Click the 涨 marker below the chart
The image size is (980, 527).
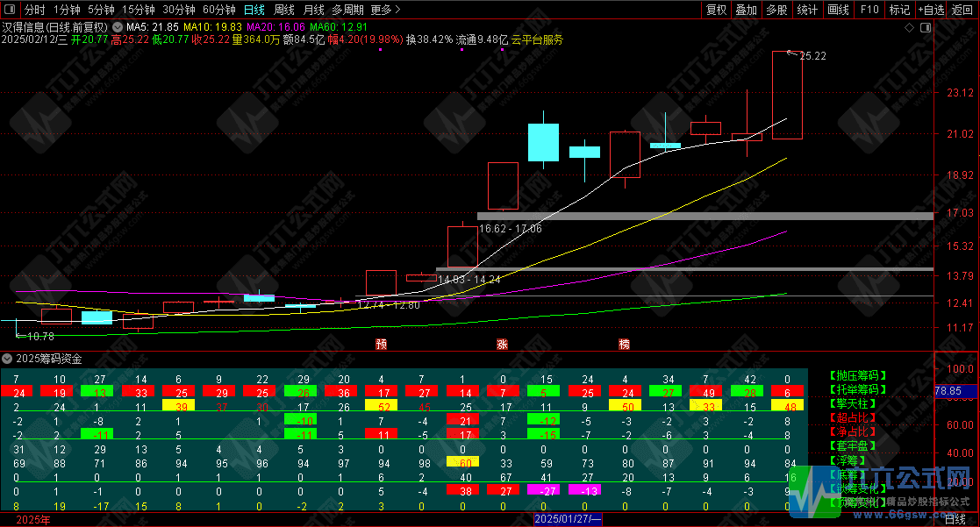[502, 345]
